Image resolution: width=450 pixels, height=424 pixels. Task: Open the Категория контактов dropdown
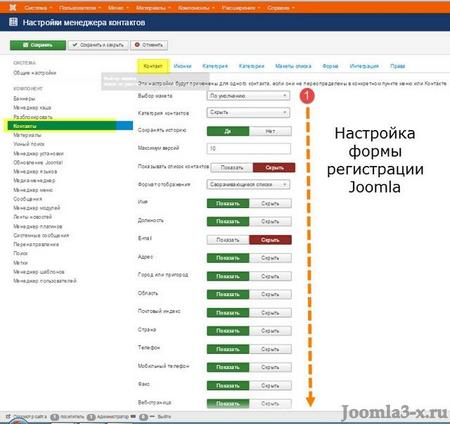[x=248, y=113]
